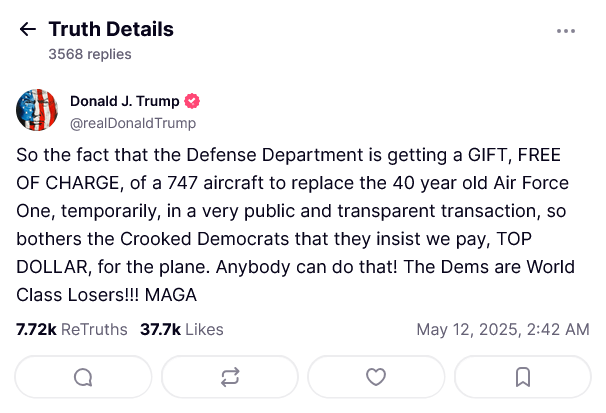Open the three-dot more options menu
This screenshot has height=413, width=606.
[566, 31]
